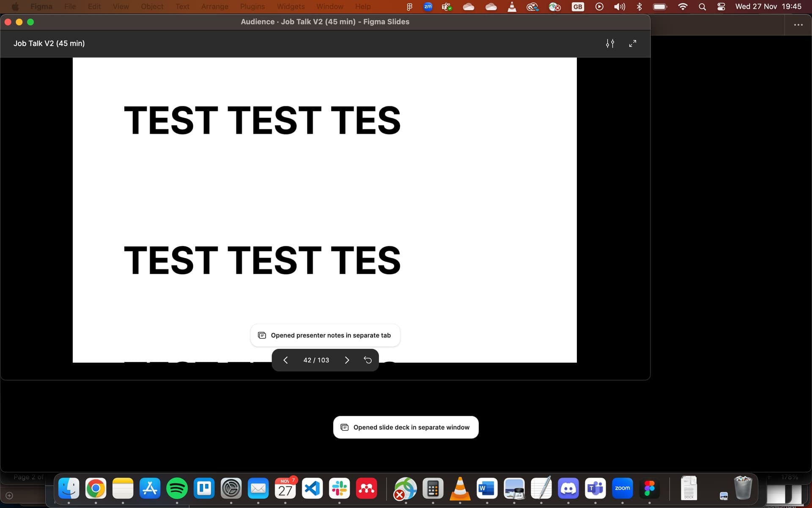812x508 pixels.
Task: Click the slide counter 42 / 103
Action: (x=316, y=360)
